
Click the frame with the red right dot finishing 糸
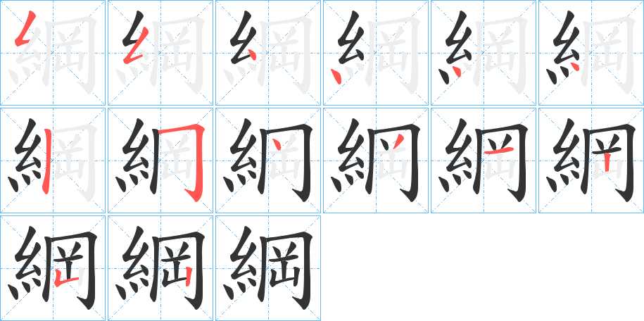(x=591, y=53)
